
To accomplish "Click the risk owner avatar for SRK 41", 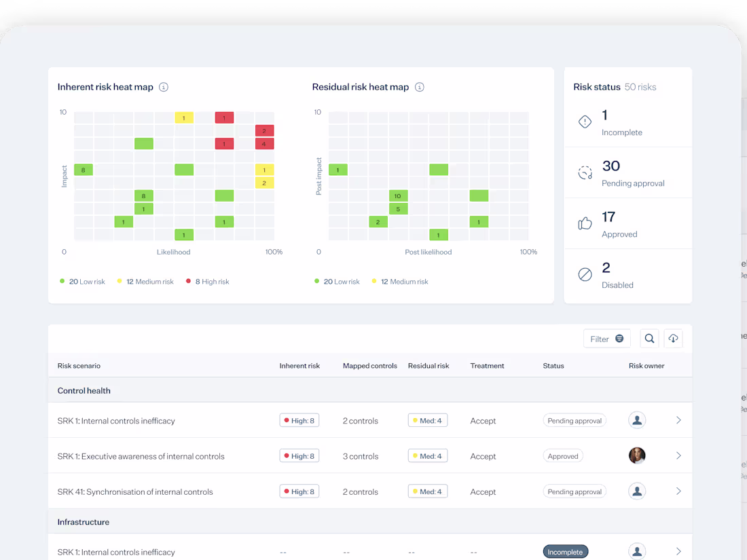I will (636, 491).
